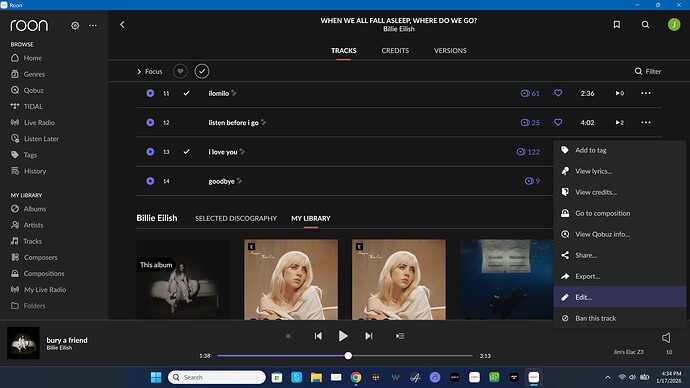Toggle the favorites heart focus filter
This screenshot has height=388, width=690.
180,71
